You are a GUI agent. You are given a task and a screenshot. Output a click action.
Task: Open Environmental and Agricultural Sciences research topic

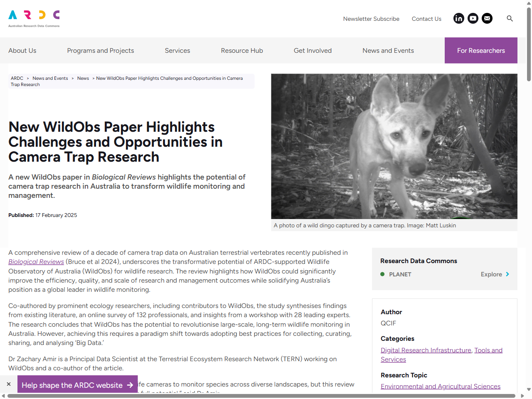[441, 387]
